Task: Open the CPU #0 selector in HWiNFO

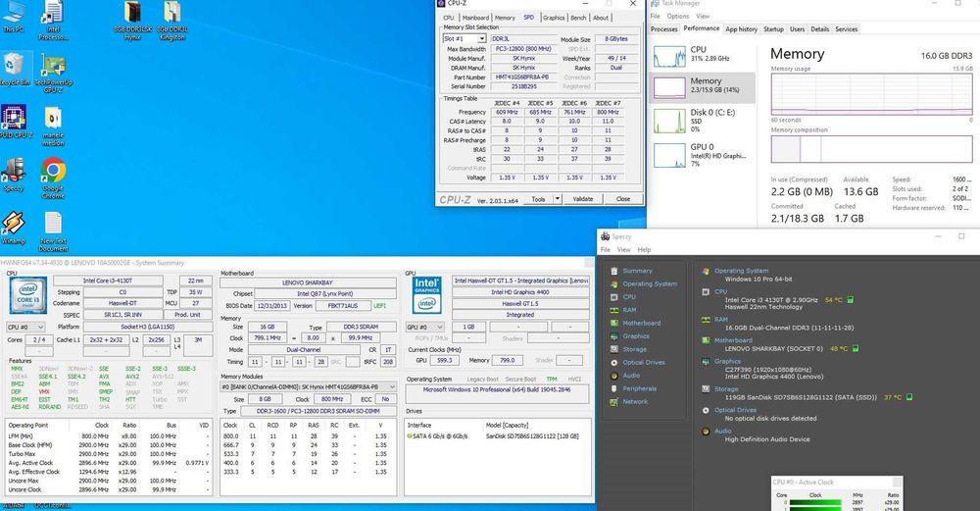Action: tap(25, 328)
